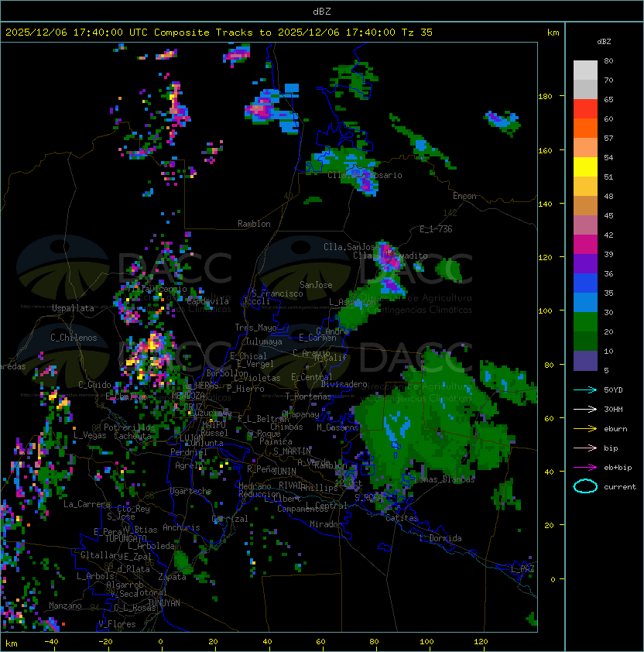Select the Uspallata location label
644x652 pixels.
(x=73, y=308)
